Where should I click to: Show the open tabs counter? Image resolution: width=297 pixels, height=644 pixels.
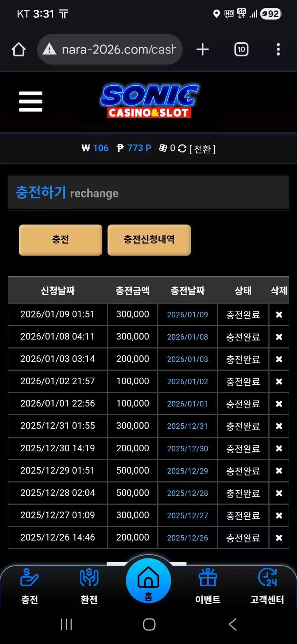pos(241,49)
